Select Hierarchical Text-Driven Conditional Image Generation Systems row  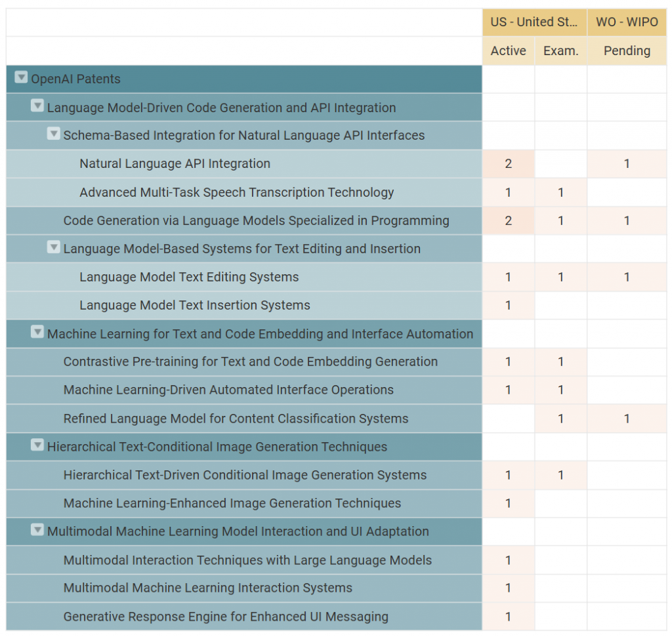[x=244, y=475]
